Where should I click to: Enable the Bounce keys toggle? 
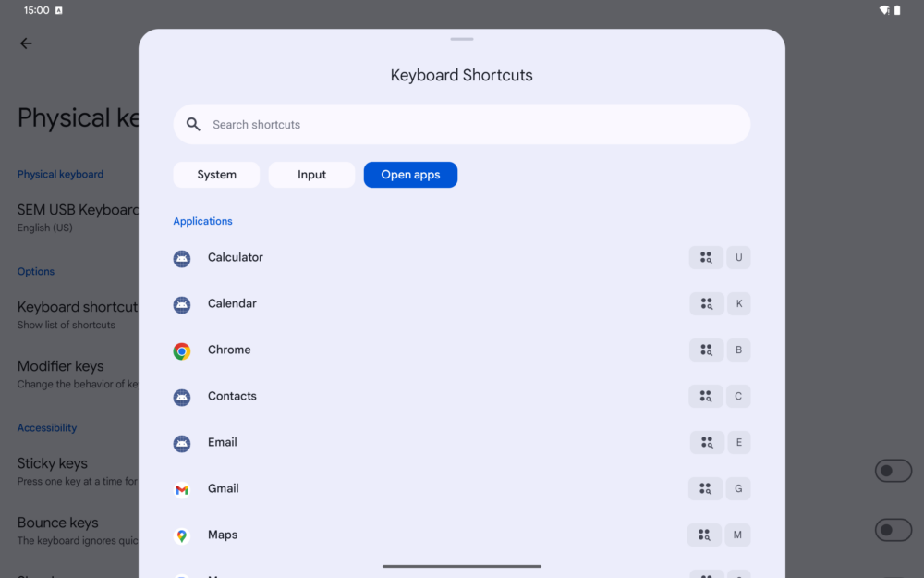click(x=893, y=530)
